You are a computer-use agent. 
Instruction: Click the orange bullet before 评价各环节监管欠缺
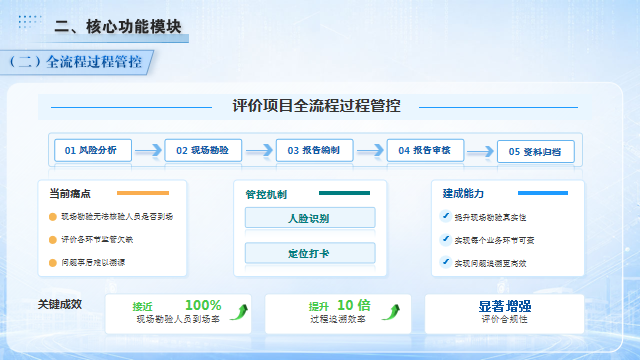click(53, 240)
